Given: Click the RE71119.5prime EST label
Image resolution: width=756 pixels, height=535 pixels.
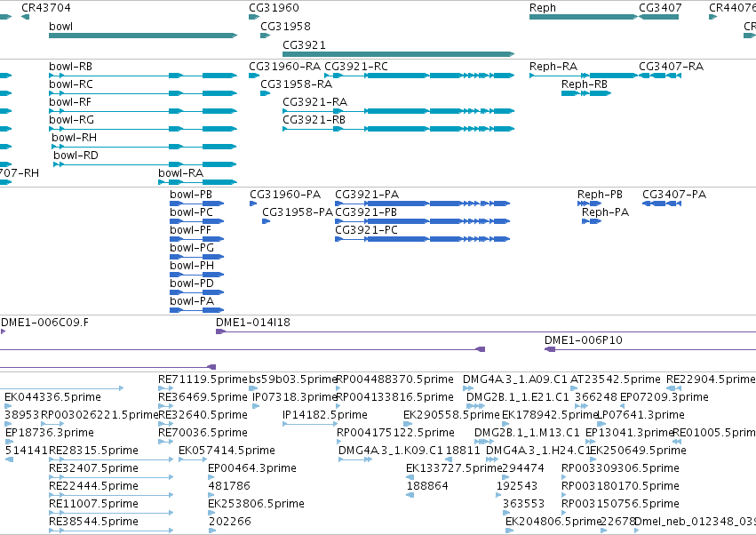Looking at the screenshot, I should pyautogui.click(x=203, y=379).
